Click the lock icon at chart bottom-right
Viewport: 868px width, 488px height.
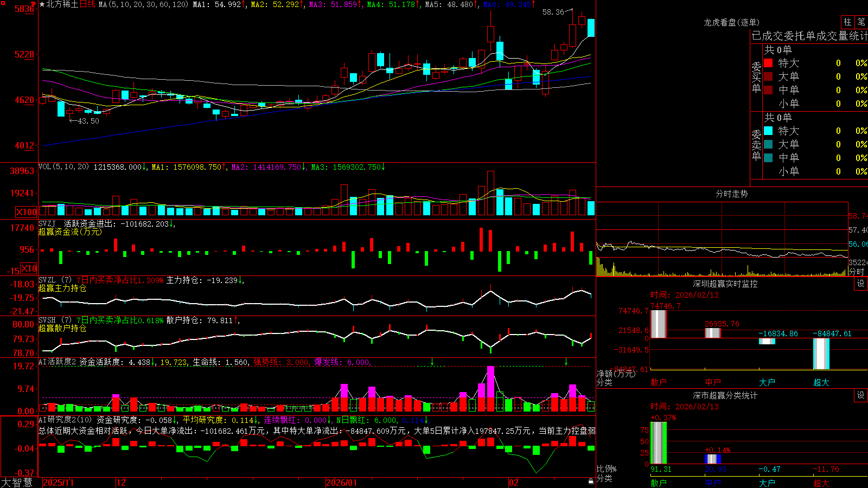pos(591,481)
